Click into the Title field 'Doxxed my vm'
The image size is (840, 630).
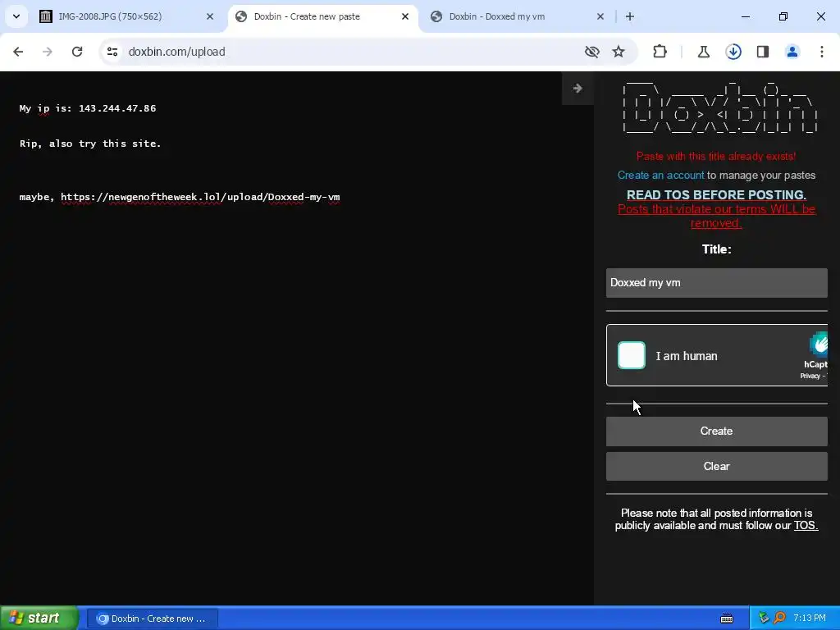[x=717, y=283]
